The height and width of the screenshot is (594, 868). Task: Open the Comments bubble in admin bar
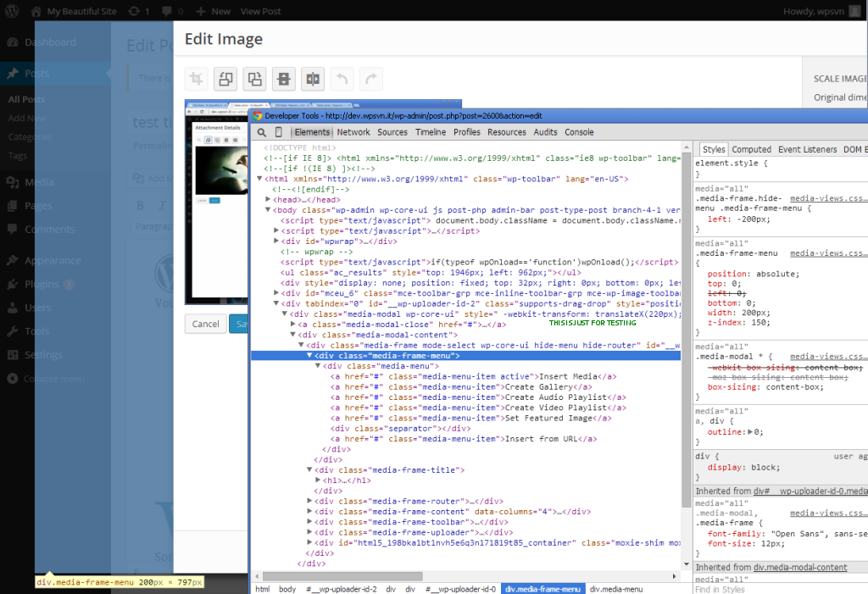coord(167,11)
